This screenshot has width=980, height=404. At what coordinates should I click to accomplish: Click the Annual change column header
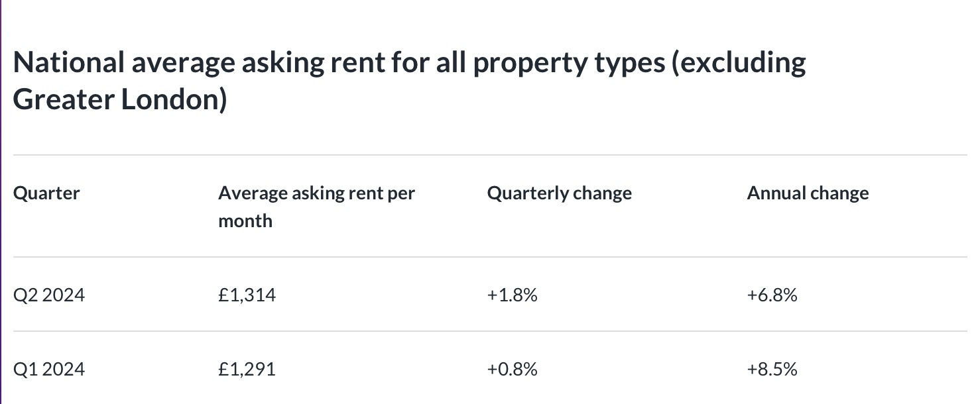pos(808,193)
